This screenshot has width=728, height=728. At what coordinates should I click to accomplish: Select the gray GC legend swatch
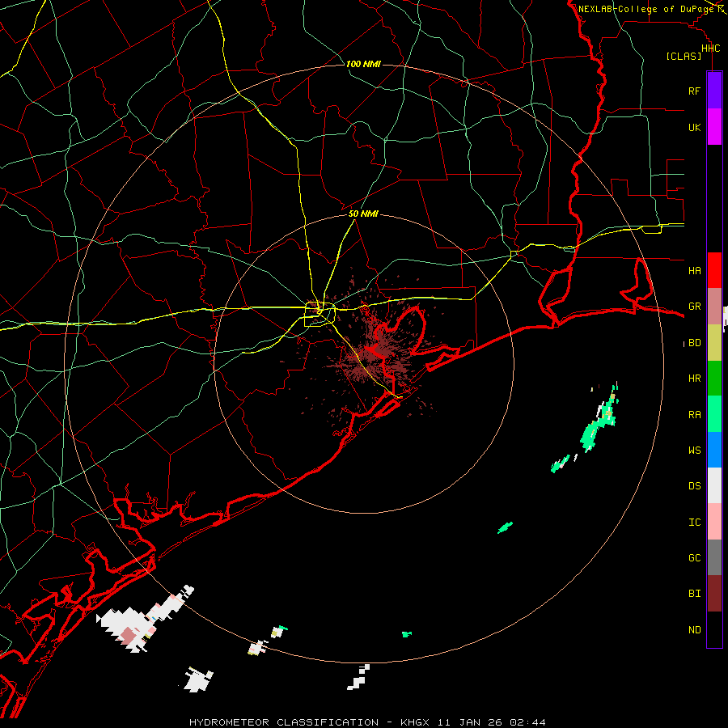[x=714, y=557]
